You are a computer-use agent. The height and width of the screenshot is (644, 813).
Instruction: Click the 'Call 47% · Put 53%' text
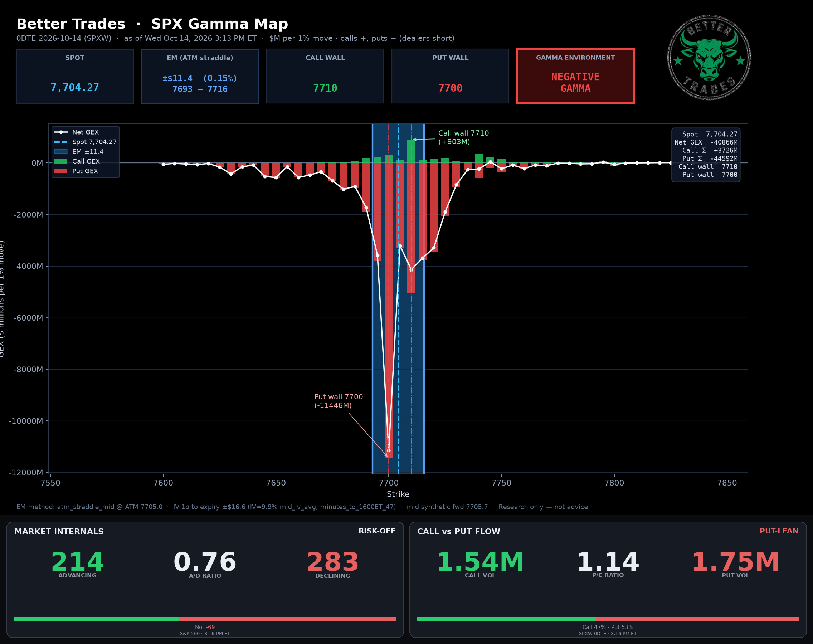(x=608, y=627)
